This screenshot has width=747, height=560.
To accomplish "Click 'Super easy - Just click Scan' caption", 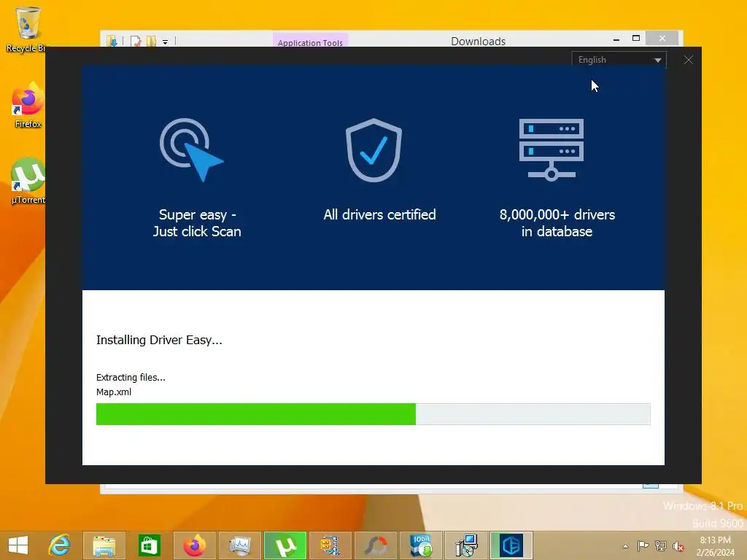I will [x=197, y=223].
